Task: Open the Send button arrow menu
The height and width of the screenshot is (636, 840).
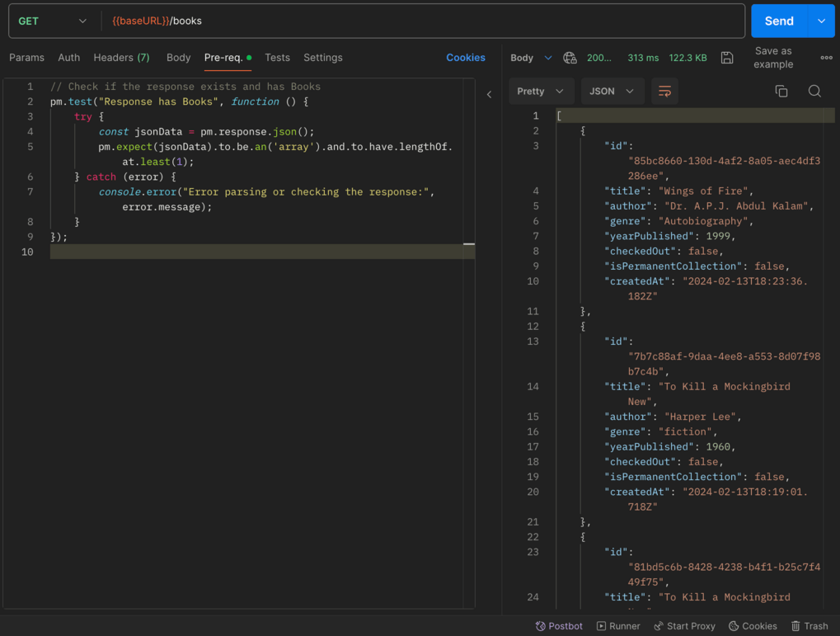Action: 821,21
